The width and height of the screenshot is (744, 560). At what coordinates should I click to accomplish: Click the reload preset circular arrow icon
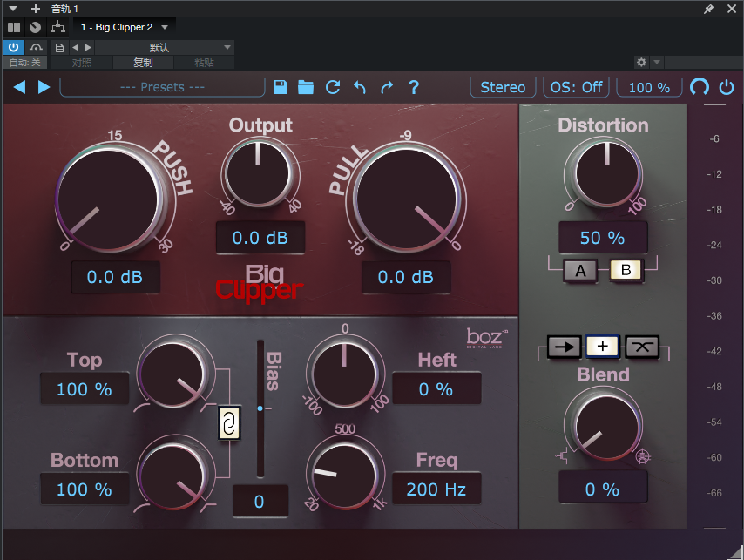332,87
